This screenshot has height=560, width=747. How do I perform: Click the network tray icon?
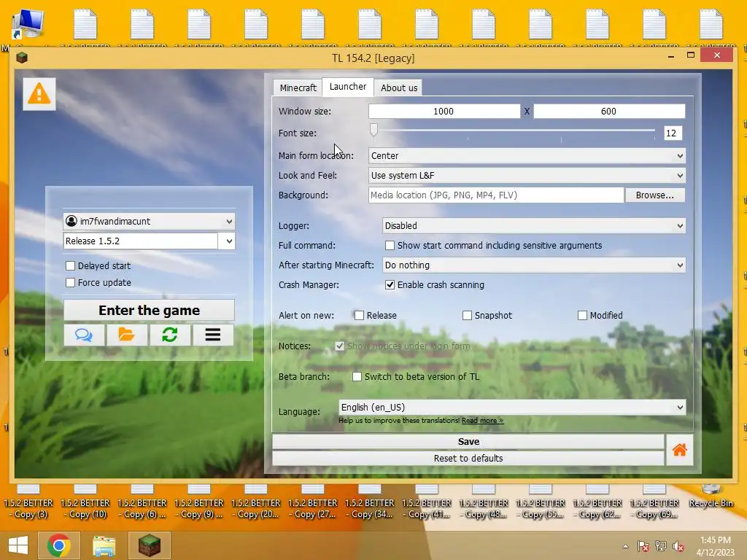pos(661,546)
